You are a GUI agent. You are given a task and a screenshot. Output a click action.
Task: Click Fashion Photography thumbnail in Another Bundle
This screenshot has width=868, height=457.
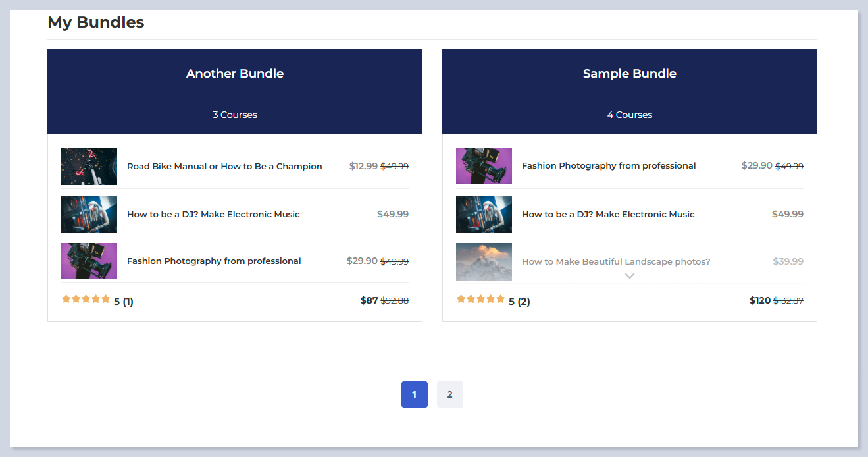(89, 261)
